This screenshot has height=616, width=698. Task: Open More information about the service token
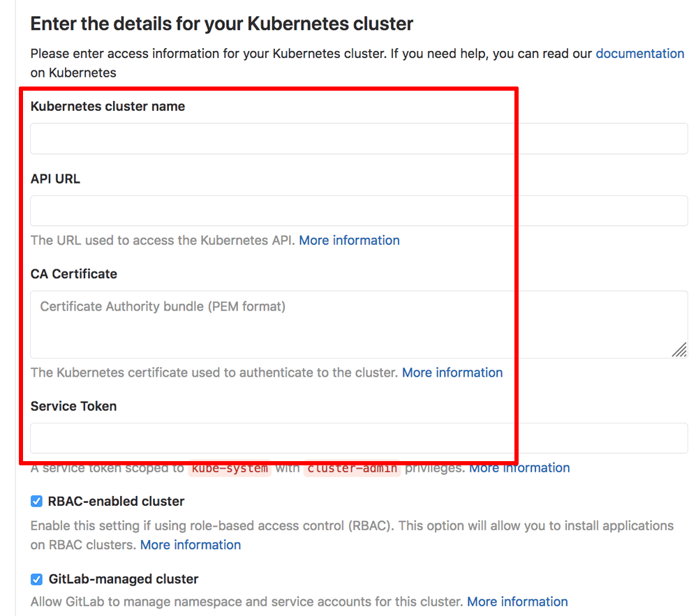(x=519, y=468)
